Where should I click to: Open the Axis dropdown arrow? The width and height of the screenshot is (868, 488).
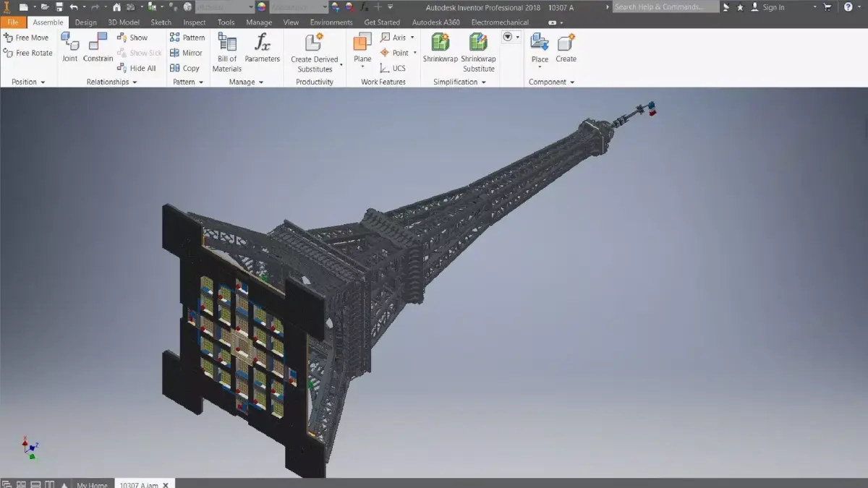click(x=413, y=38)
